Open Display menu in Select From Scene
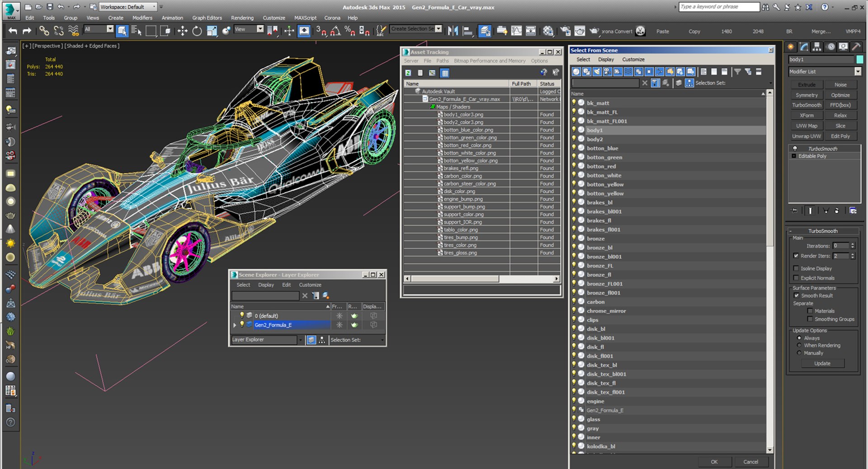868x469 pixels. [606, 60]
